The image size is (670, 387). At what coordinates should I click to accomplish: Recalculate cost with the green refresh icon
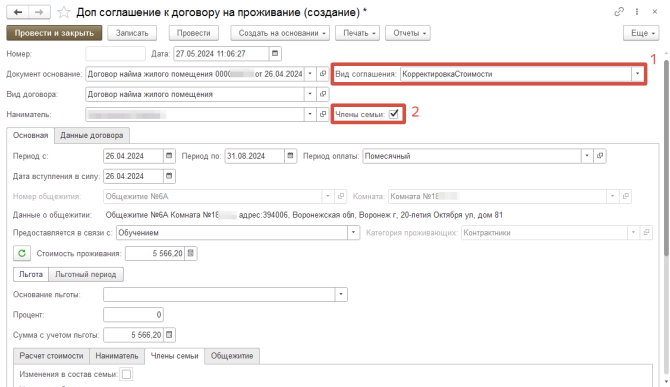pyautogui.click(x=22, y=253)
